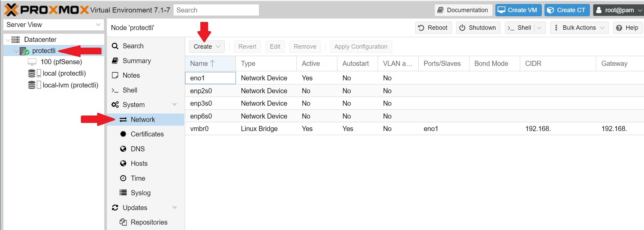Image resolution: width=644 pixels, height=230 pixels.
Task: Click the Shell prompt icon in the sidebar
Action: (x=115, y=90)
